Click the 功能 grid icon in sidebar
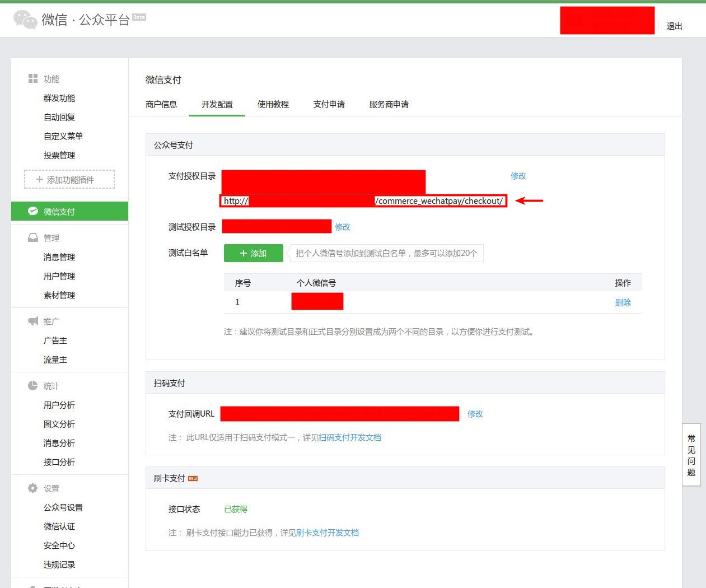The width and height of the screenshot is (706, 588). tap(33, 79)
